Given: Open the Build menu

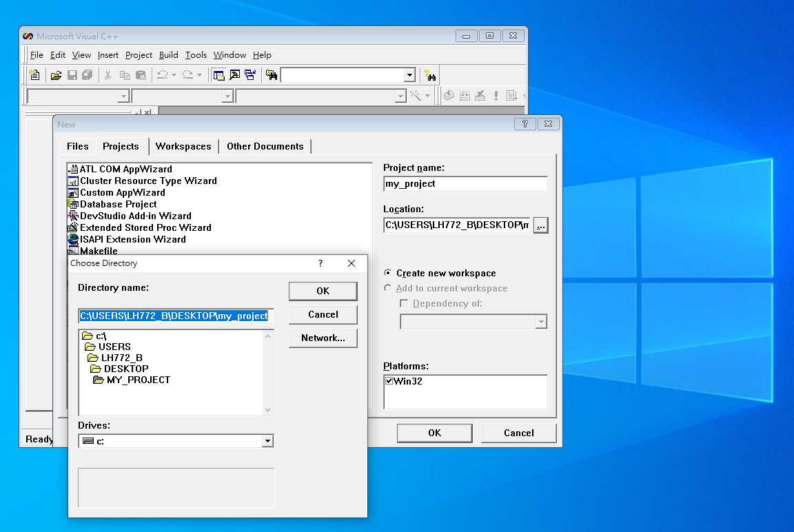Looking at the screenshot, I should pos(169,54).
